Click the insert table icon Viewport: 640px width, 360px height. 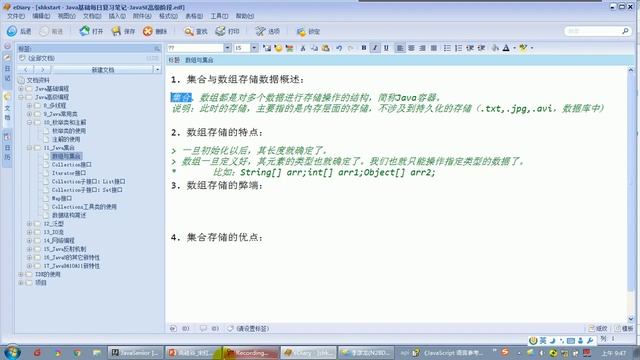coord(289,48)
